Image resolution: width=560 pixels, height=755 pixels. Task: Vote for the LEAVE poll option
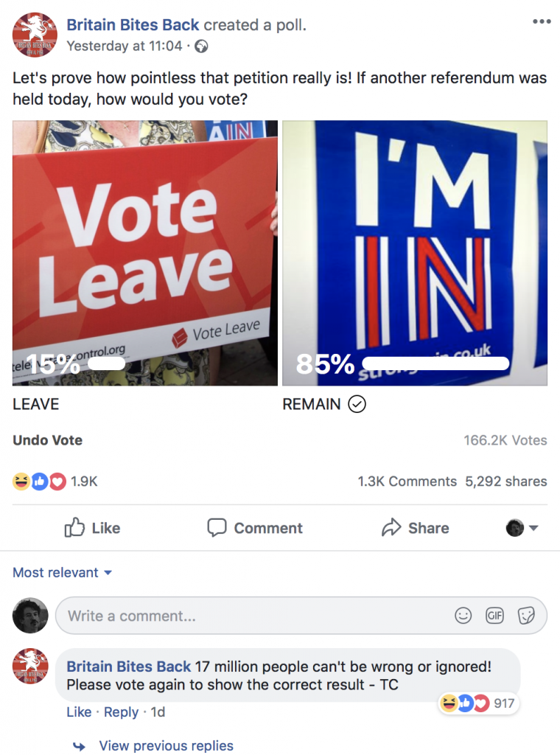(x=145, y=252)
